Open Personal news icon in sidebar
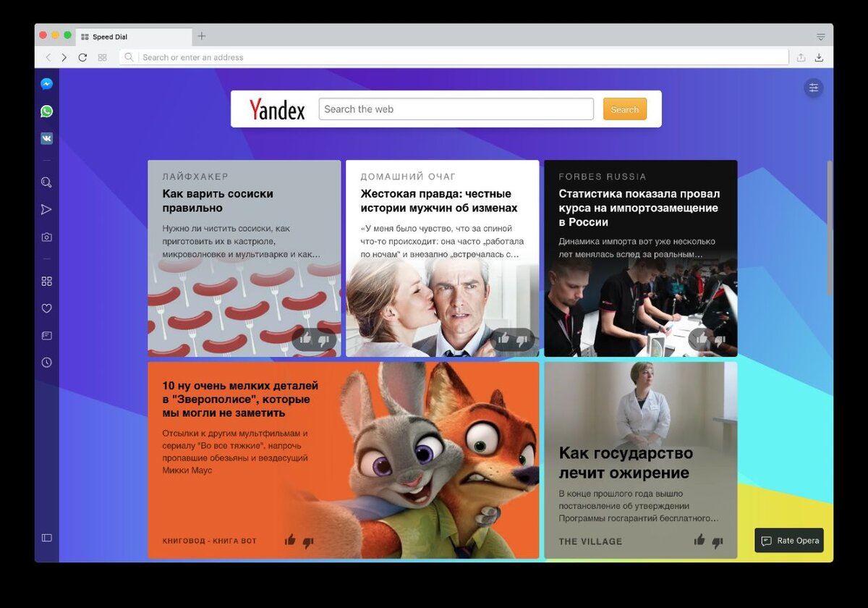868x608 pixels. [46, 336]
